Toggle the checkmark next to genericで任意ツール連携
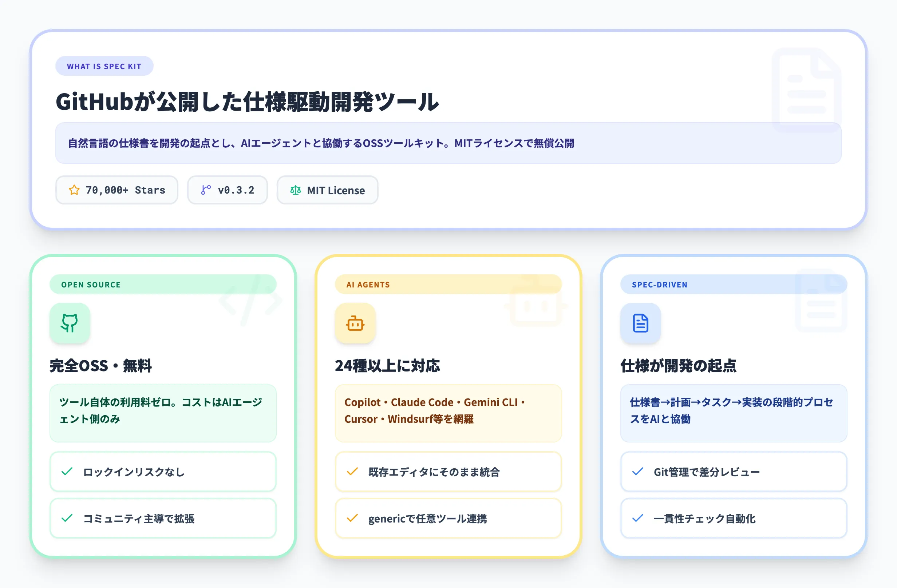This screenshot has height=588, width=897. coord(352,518)
